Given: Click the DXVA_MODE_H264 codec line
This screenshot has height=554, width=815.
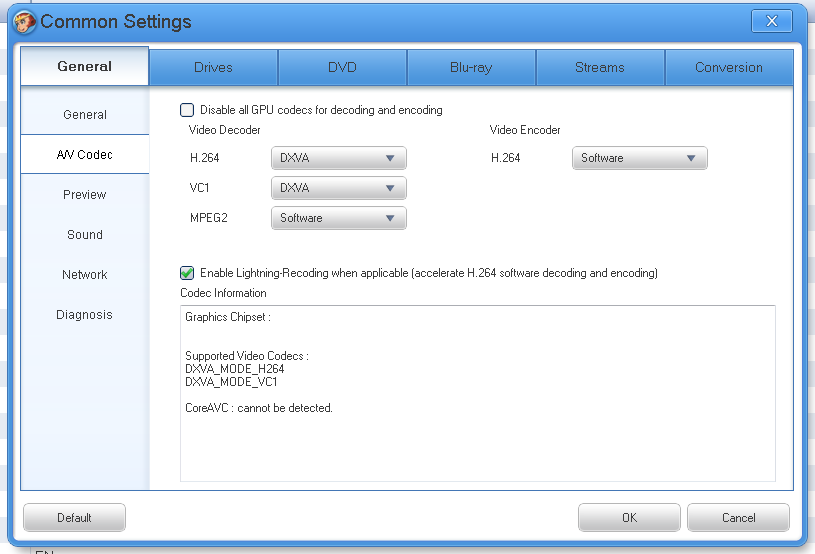Looking at the screenshot, I should pos(234,369).
